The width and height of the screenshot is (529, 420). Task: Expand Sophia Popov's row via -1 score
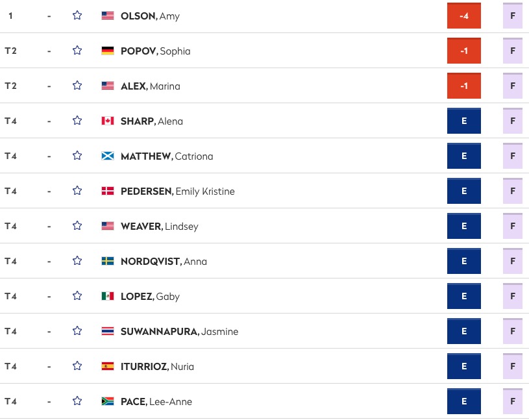point(464,51)
